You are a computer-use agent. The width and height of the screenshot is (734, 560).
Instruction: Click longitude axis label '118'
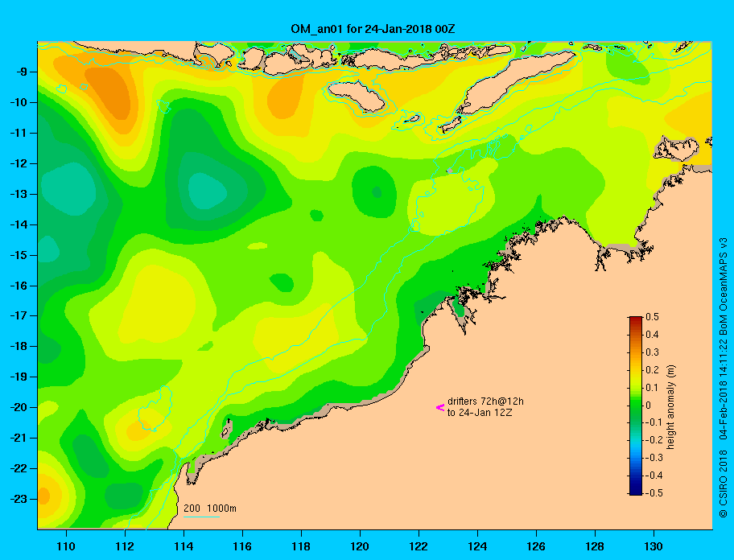pos(301,546)
